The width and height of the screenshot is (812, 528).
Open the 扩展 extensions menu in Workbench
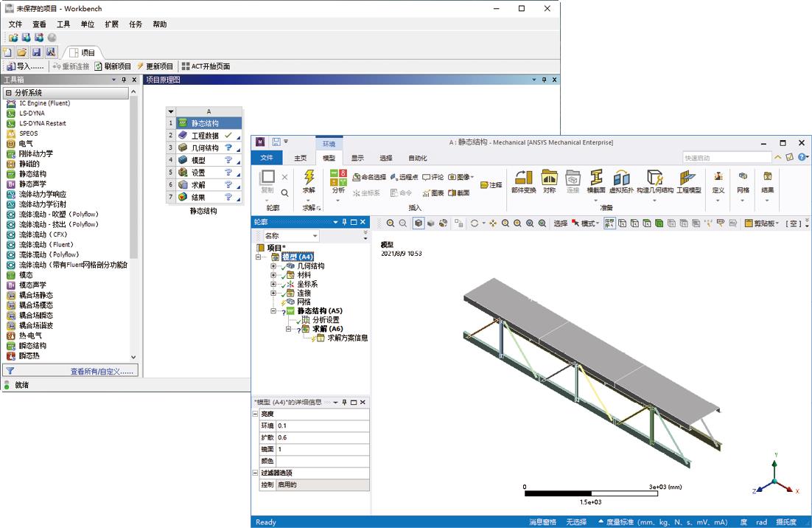[x=111, y=24]
